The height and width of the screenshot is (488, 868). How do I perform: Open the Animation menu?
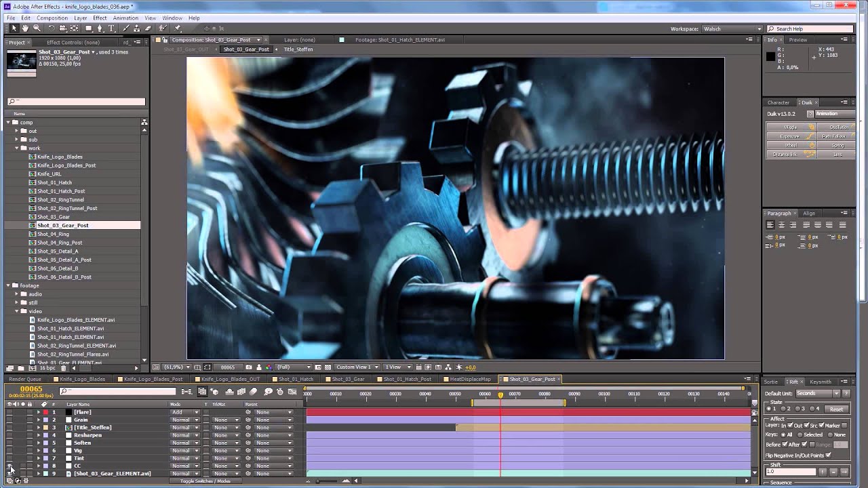(x=125, y=18)
